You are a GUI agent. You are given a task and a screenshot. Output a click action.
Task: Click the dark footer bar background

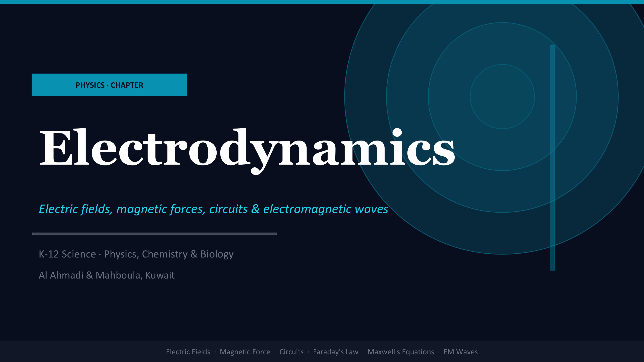75,352
